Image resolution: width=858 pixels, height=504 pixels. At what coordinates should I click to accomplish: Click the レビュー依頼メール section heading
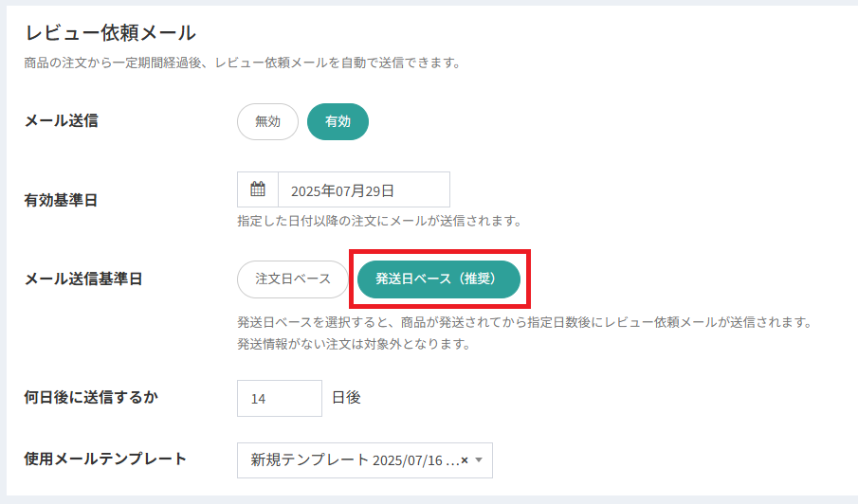pyautogui.click(x=110, y=33)
